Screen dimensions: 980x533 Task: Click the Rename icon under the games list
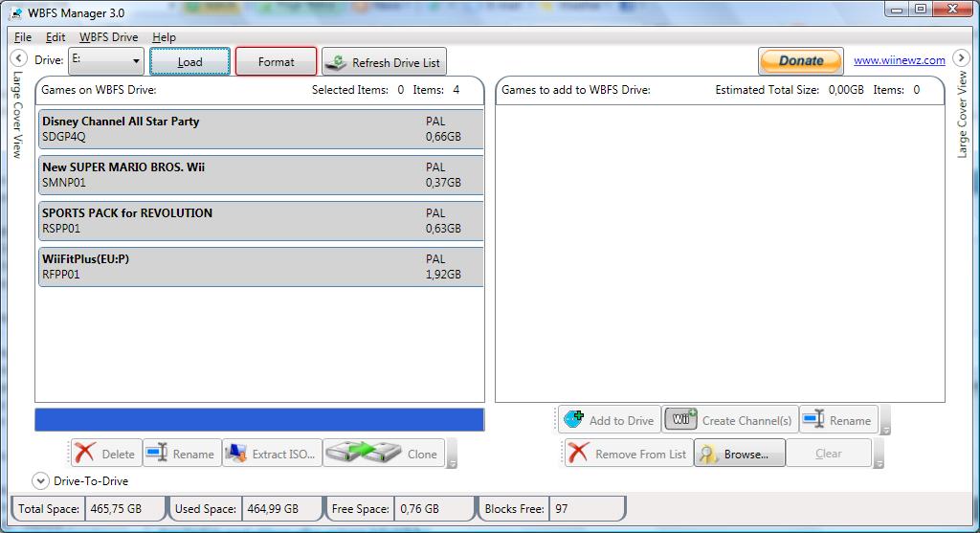[x=156, y=454]
